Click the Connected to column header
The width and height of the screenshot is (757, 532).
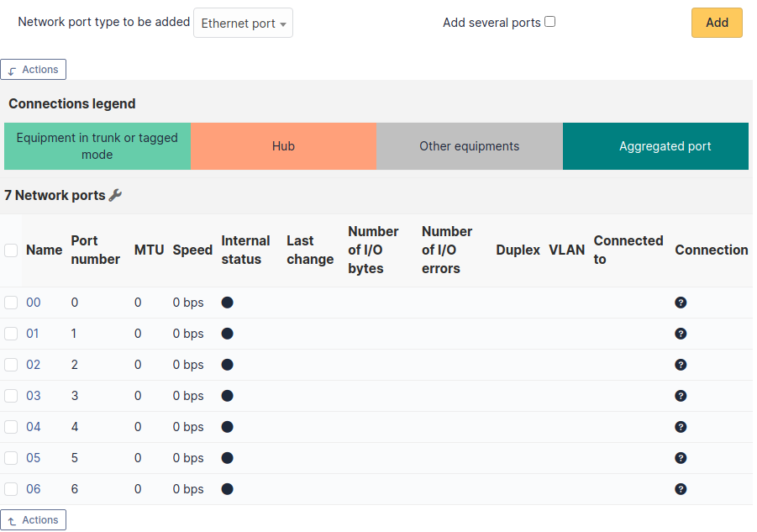click(628, 250)
